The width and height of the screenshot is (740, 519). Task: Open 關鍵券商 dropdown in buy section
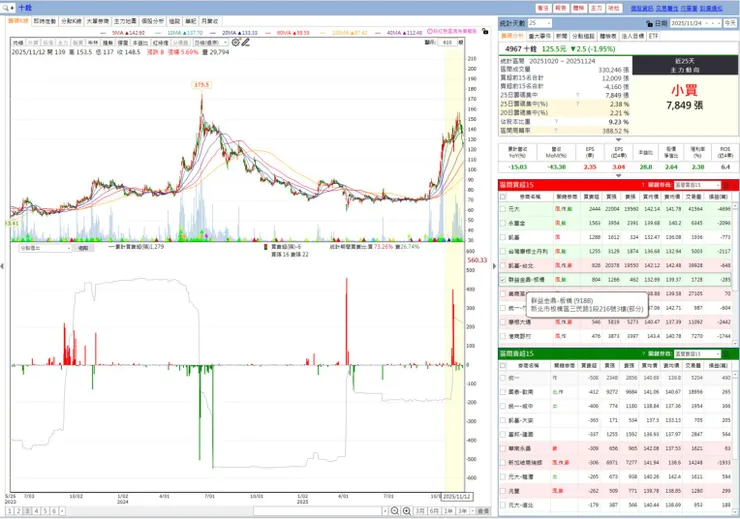pyautogui.click(x=697, y=185)
